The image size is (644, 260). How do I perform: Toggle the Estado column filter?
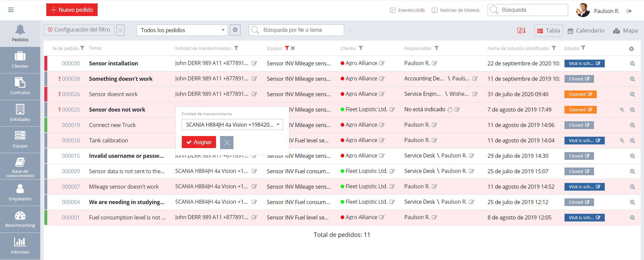pyautogui.click(x=583, y=48)
